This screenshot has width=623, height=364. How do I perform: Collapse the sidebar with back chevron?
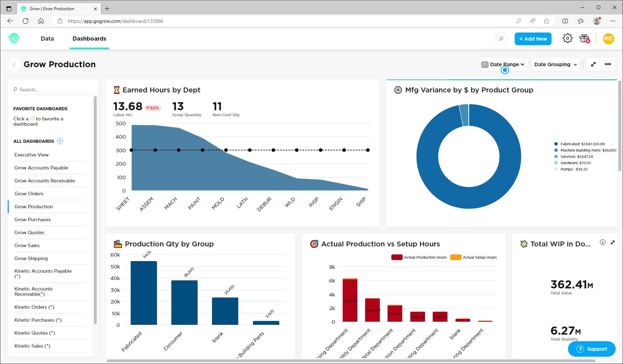coord(14,64)
